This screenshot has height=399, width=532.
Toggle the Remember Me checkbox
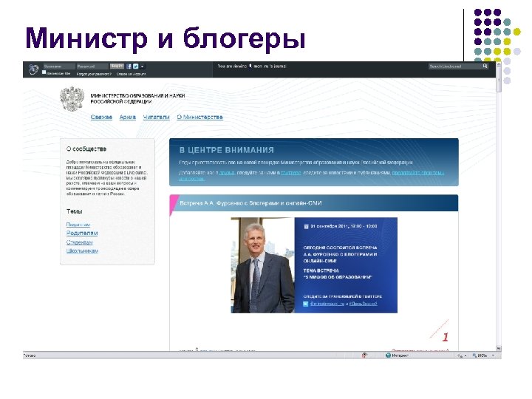pyautogui.click(x=44, y=72)
